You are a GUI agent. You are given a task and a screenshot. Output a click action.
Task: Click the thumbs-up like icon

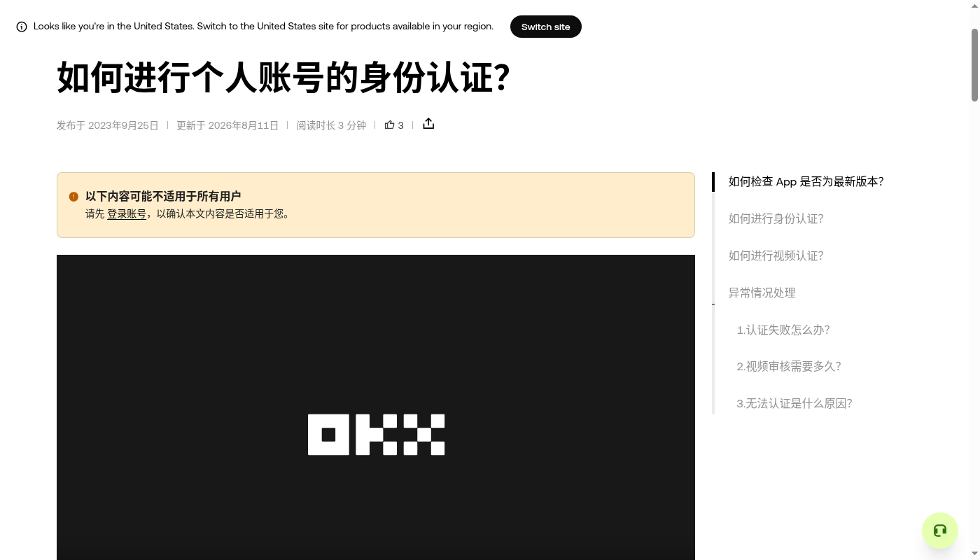point(390,125)
